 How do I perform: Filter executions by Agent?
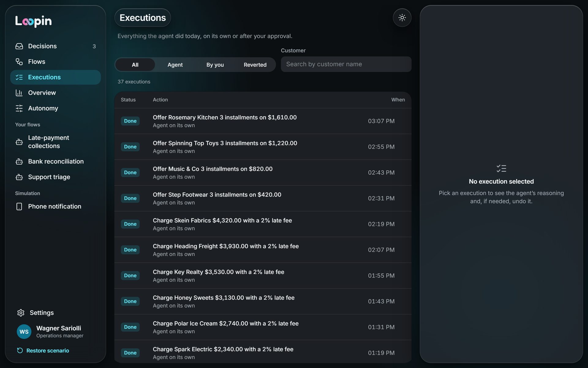pyautogui.click(x=175, y=65)
